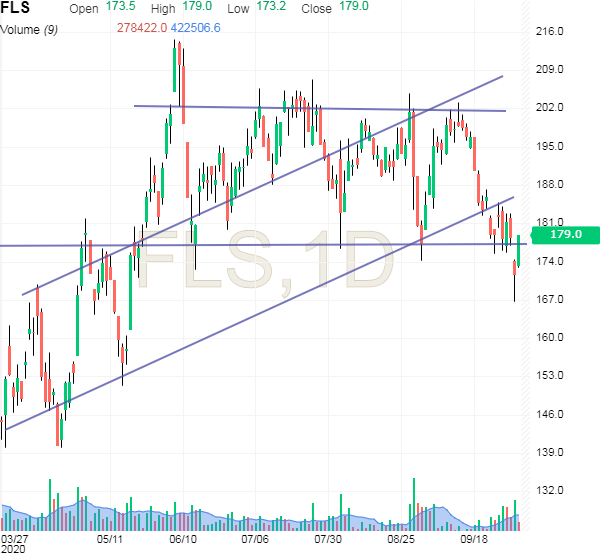Select the 08/25 date marker
Screen dimensions: 600x558
point(402,537)
